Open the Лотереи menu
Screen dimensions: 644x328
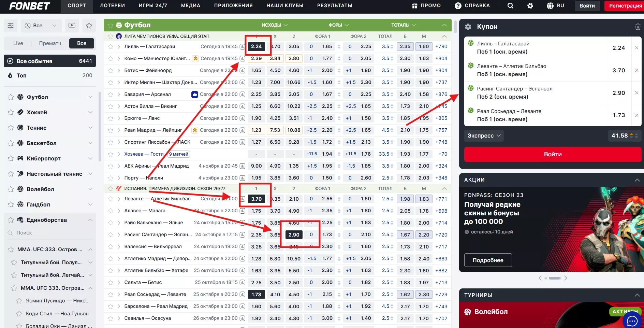coord(112,6)
